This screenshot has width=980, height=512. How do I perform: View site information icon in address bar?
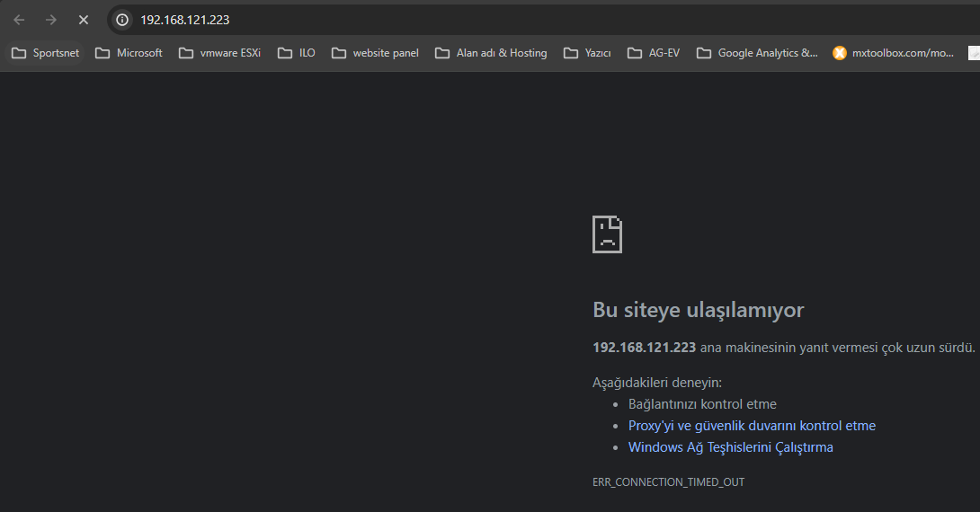pos(122,20)
